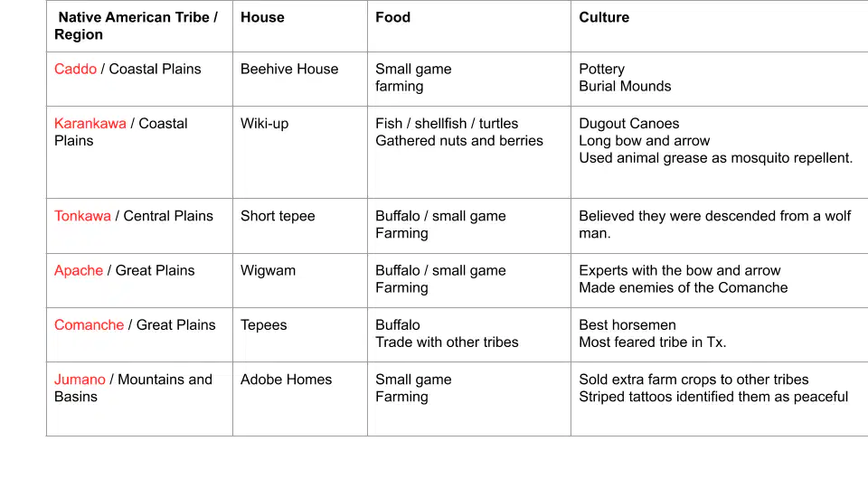Select the Trade with other tribes text
This screenshot has width=868, height=488.
click(x=447, y=342)
